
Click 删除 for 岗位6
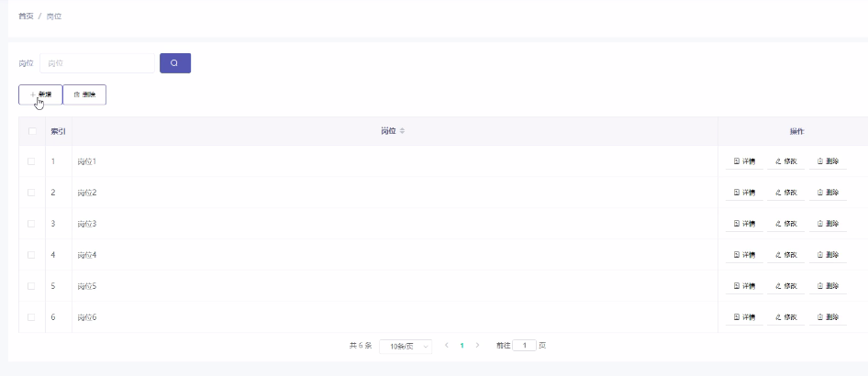[x=829, y=316]
